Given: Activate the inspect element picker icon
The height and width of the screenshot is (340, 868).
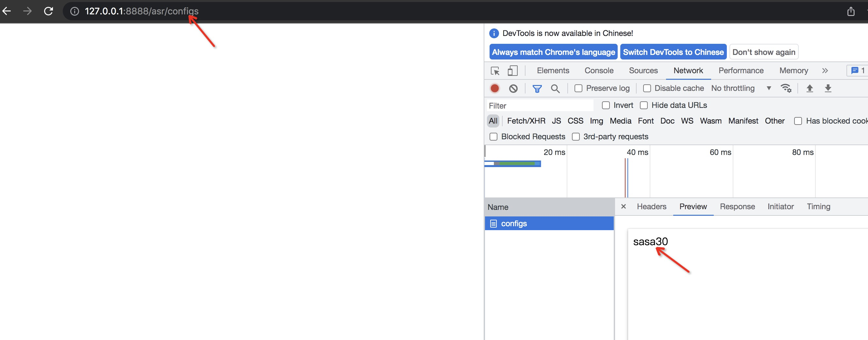Looking at the screenshot, I should (x=495, y=71).
